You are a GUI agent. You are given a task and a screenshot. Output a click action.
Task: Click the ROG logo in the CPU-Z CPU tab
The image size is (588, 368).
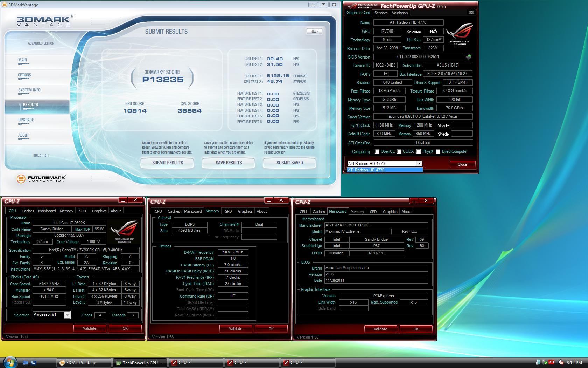124,232
